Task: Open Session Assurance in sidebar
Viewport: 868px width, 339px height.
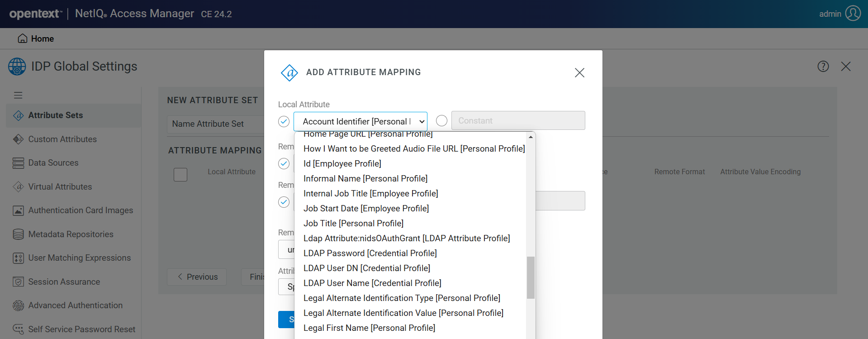Action: (64, 282)
